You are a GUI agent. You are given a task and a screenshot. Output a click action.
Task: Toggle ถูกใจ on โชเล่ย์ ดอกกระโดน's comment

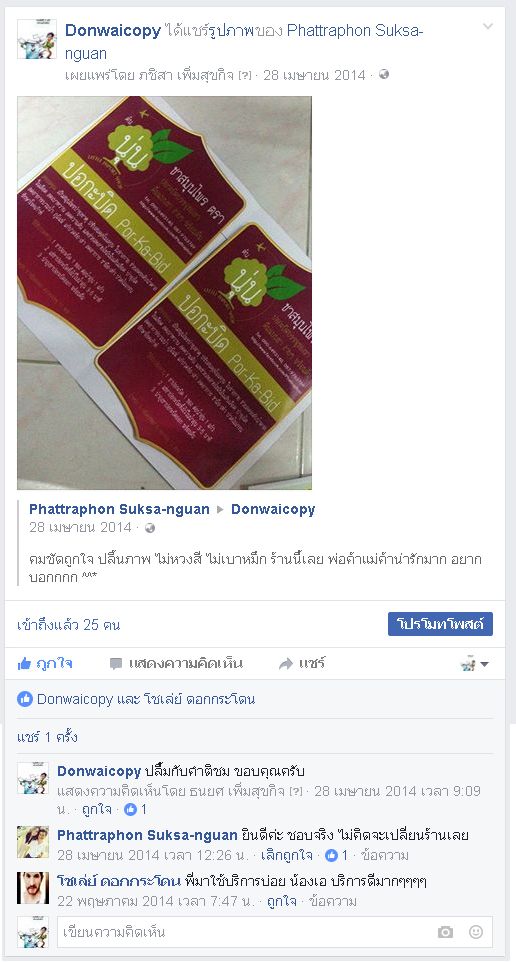pos(282,901)
